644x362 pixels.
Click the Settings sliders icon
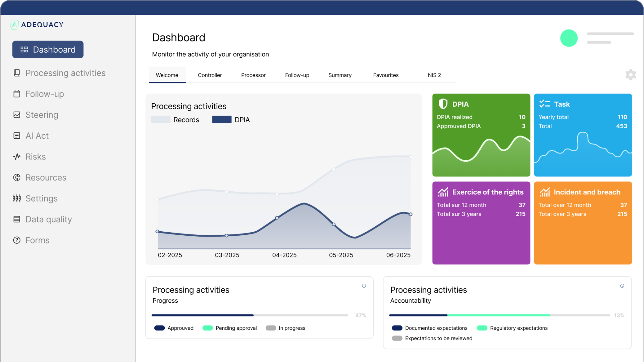tap(17, 198)
